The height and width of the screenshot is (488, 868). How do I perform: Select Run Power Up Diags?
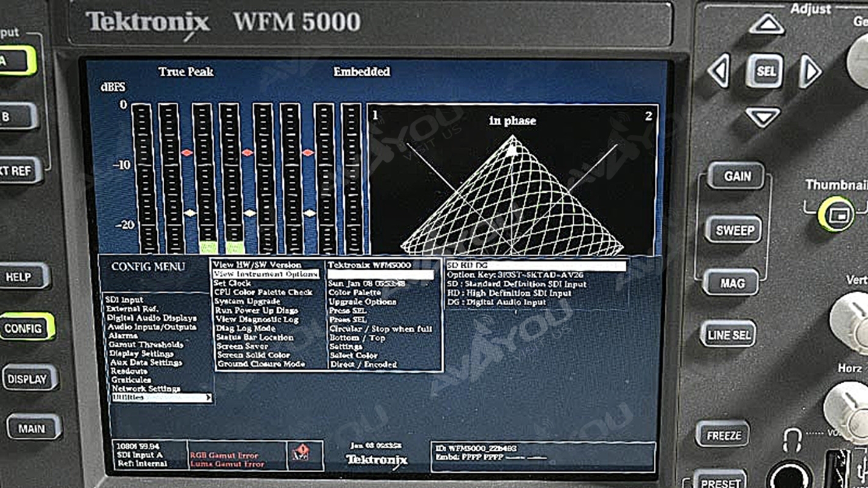pyautogui.click(x=257, y=310)
